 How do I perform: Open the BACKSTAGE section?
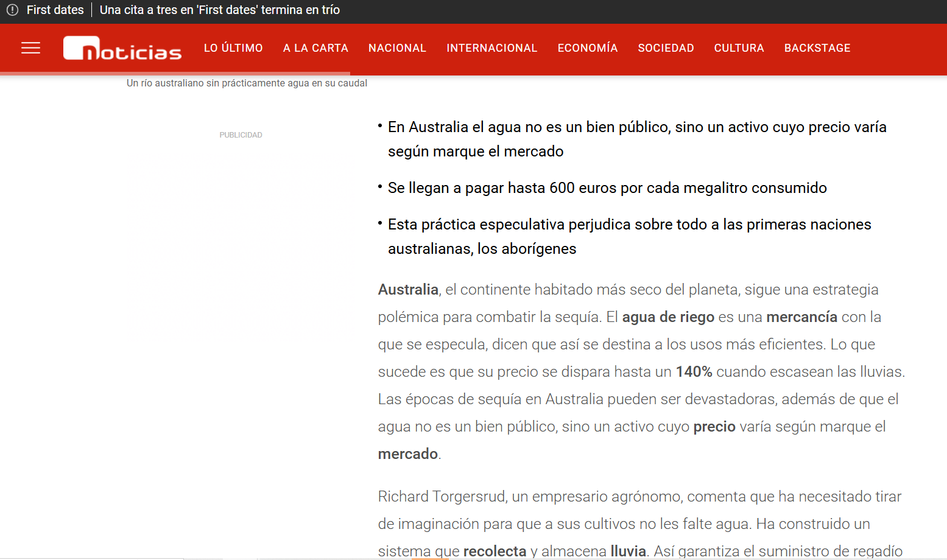[x=817, y=48]
